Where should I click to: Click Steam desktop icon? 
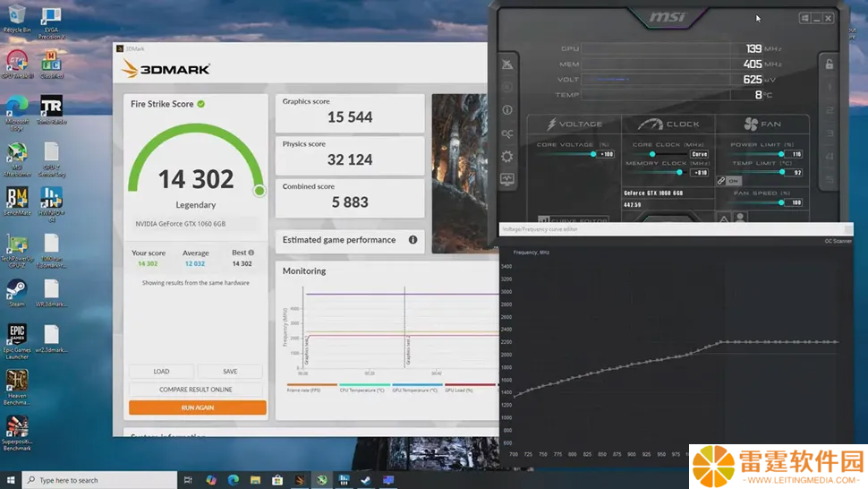click(x=17, y=293)
